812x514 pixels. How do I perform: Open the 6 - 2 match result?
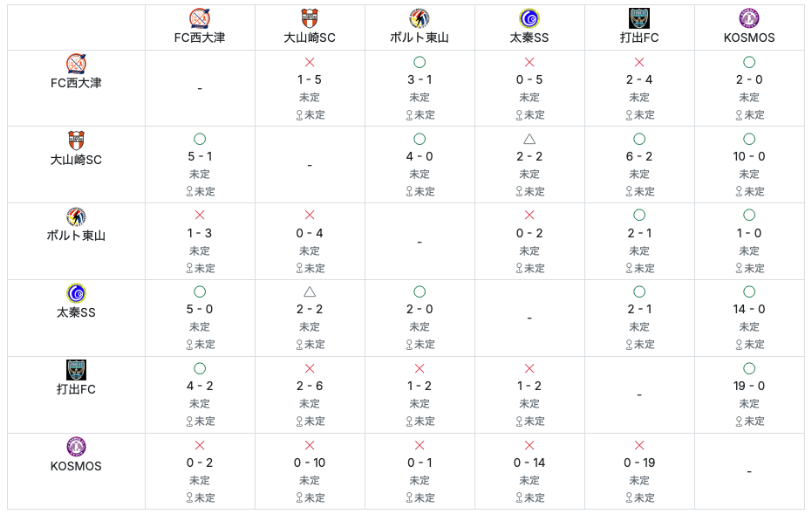pyautogui.click(x=639, y=156)
